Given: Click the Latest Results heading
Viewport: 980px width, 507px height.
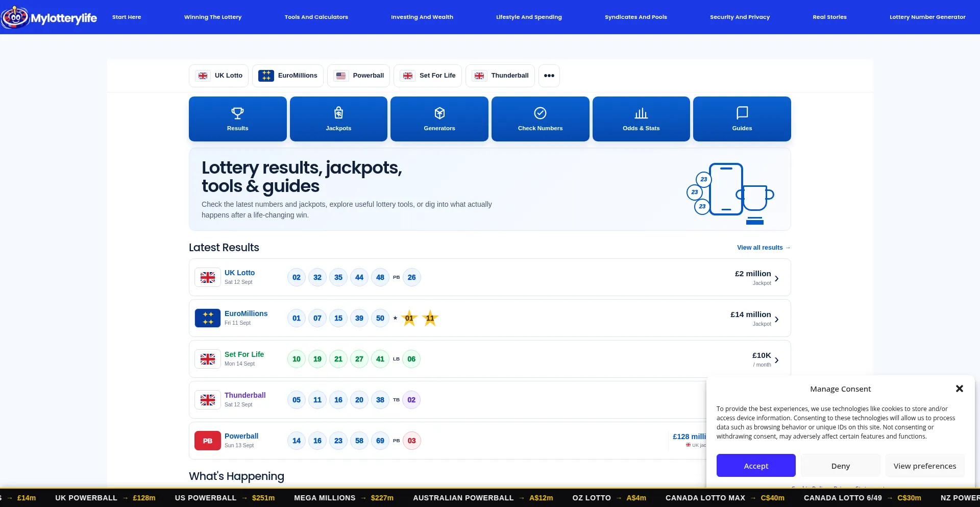Looking at the screenshot, I should pyautogui.click(x=224, y=248).
